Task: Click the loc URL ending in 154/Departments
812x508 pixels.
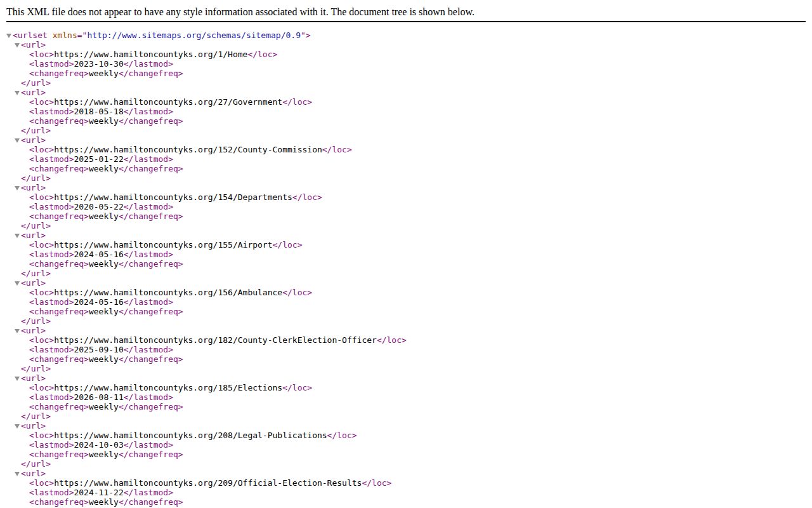Action: [173, 197]
